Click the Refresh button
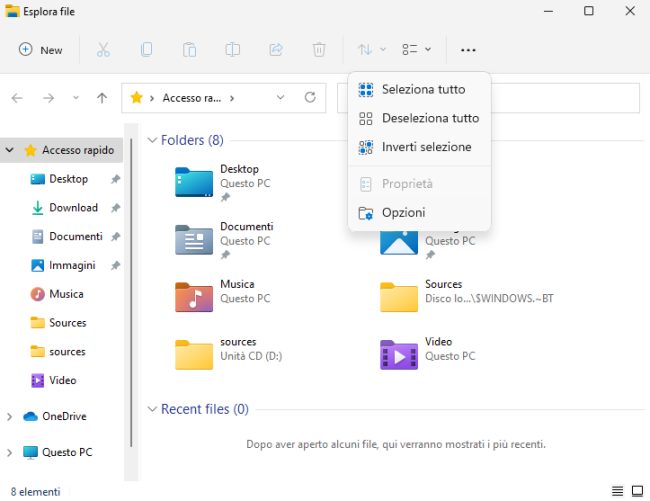Screen dimensions: 650x501 coord(310,98)
